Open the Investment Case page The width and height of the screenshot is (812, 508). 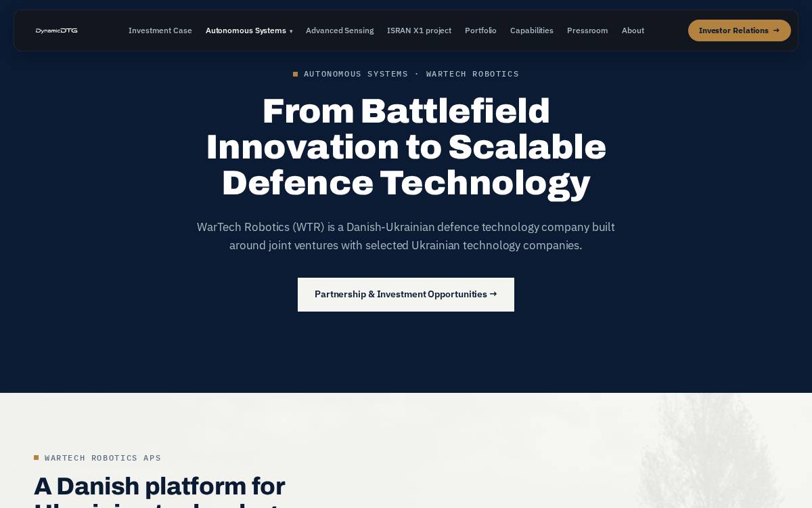pos(160,30)
